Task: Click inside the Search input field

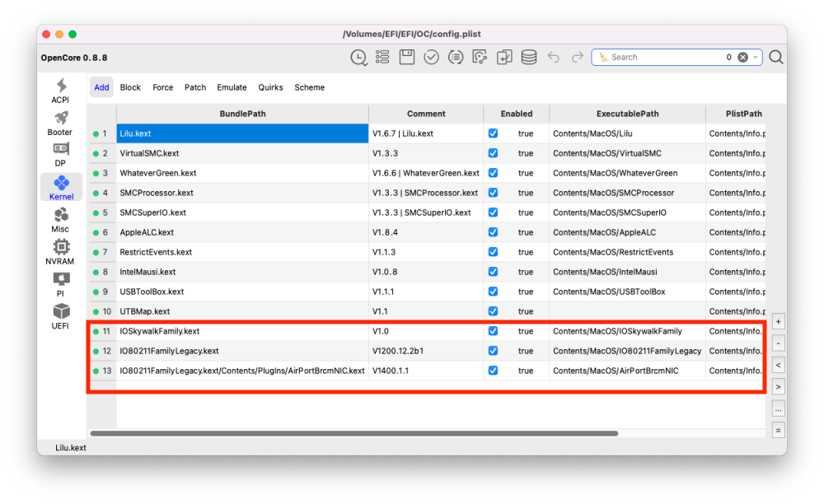Action: coord(659,57)
